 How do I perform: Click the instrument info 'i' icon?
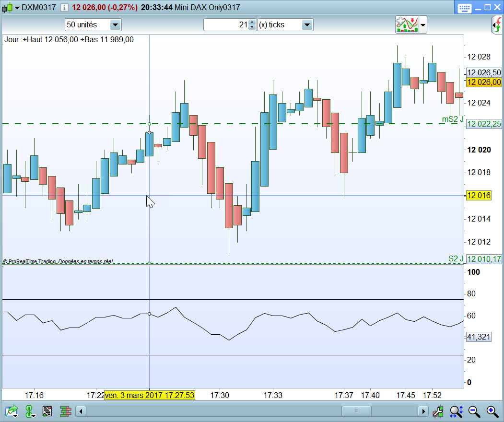[64, 7]
